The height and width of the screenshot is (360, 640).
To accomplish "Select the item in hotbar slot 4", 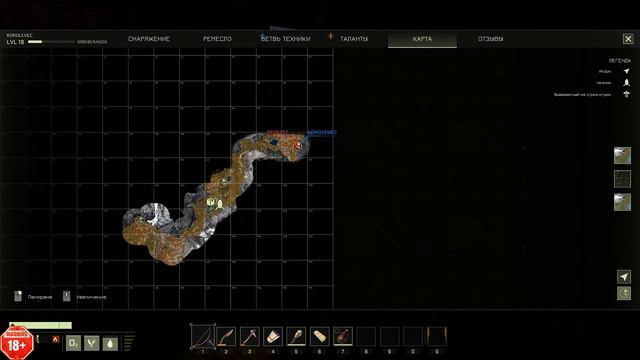I will click(x=273, y=337).
